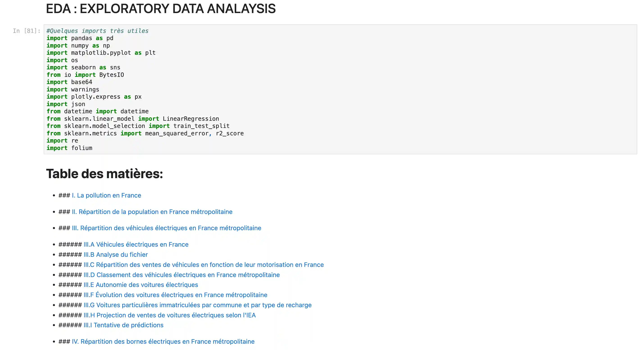The height and width of the screenshot is (350, 644).
Task: Navigate to 'III.F Évolution des voitures électriques'
Action: (175, 295)
